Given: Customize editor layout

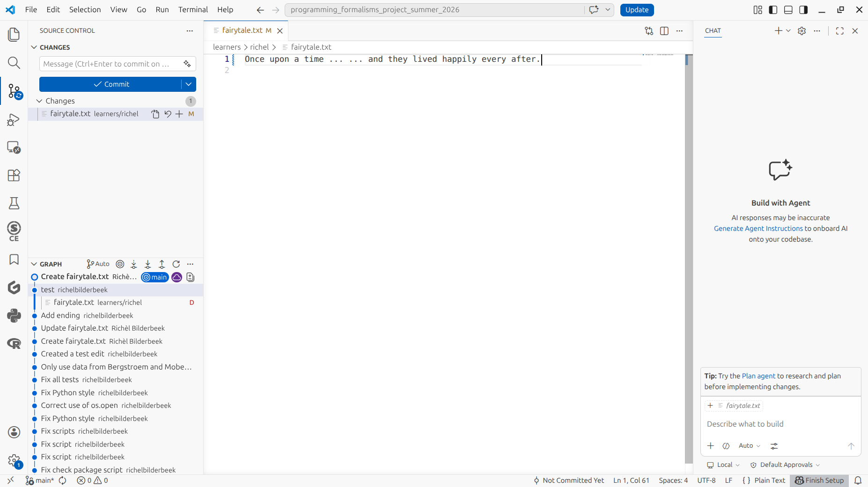Looking at the screenshot, I should click(x=758, y=10).
